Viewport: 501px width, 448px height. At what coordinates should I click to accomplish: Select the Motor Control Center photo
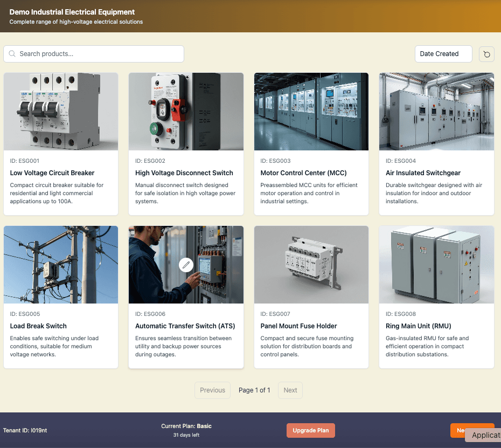[311, 112]
